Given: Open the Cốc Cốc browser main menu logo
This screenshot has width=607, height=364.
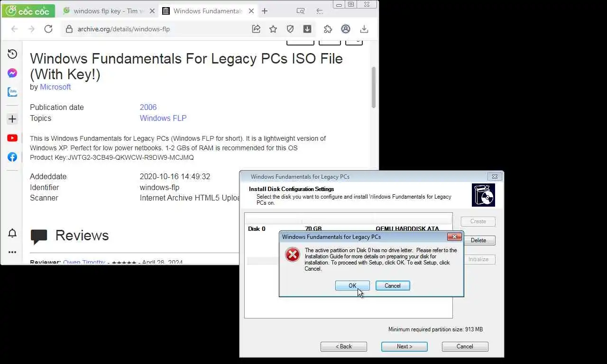Looking at the screenshot, I should pyautogui.click(x=28, y=11).
